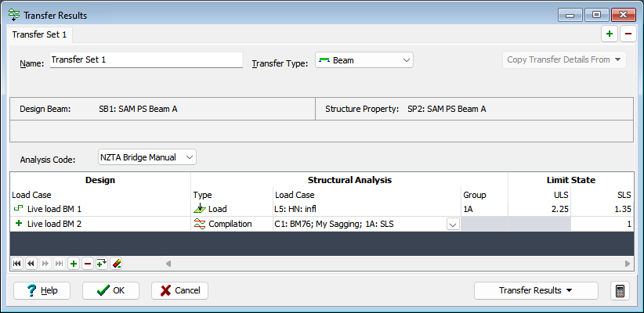Viewport: 644px width, 313px height.
Task: Click the Design column header
Action: tap(100, 180)
